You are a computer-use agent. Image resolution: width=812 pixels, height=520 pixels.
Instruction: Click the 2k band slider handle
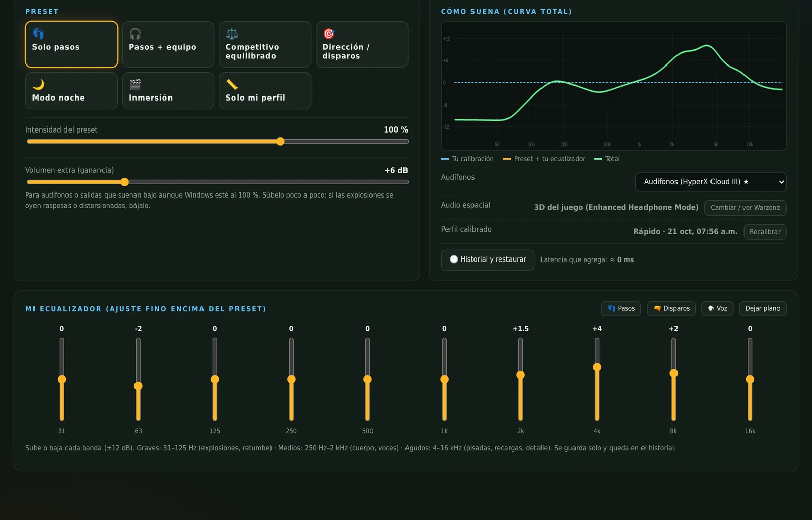(520, 375)
